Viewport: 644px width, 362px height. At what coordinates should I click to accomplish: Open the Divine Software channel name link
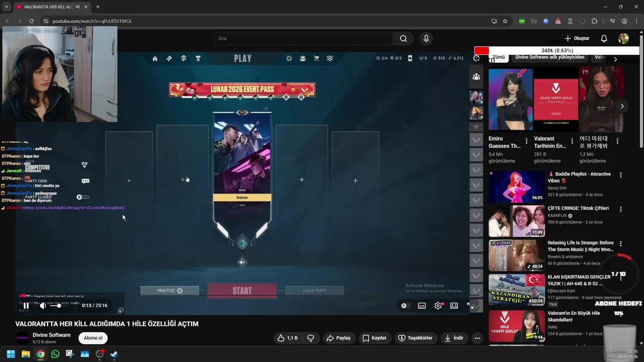pyautogui.click(x=51, y=335)
